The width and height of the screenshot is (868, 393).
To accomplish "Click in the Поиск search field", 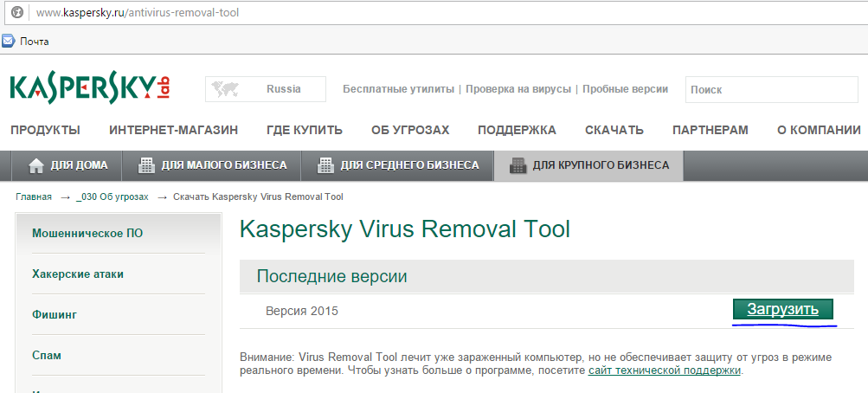I will 770,89.
